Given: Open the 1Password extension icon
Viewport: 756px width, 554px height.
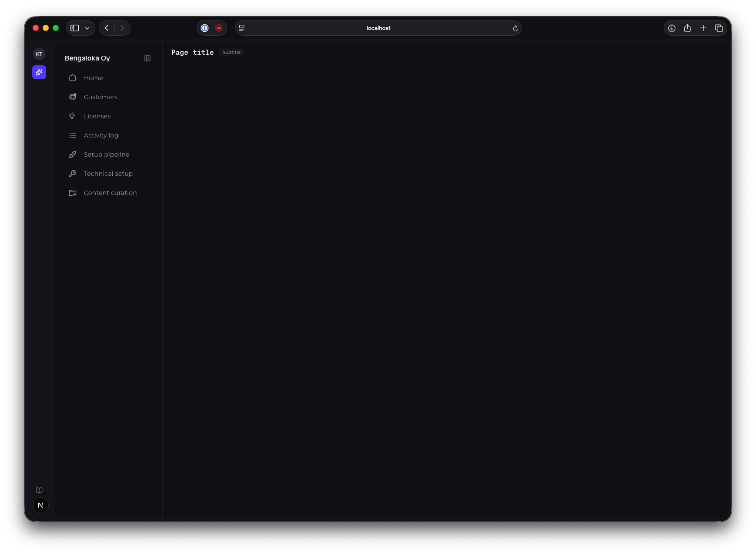Looking at the screenshot, I should coord(205,28).
